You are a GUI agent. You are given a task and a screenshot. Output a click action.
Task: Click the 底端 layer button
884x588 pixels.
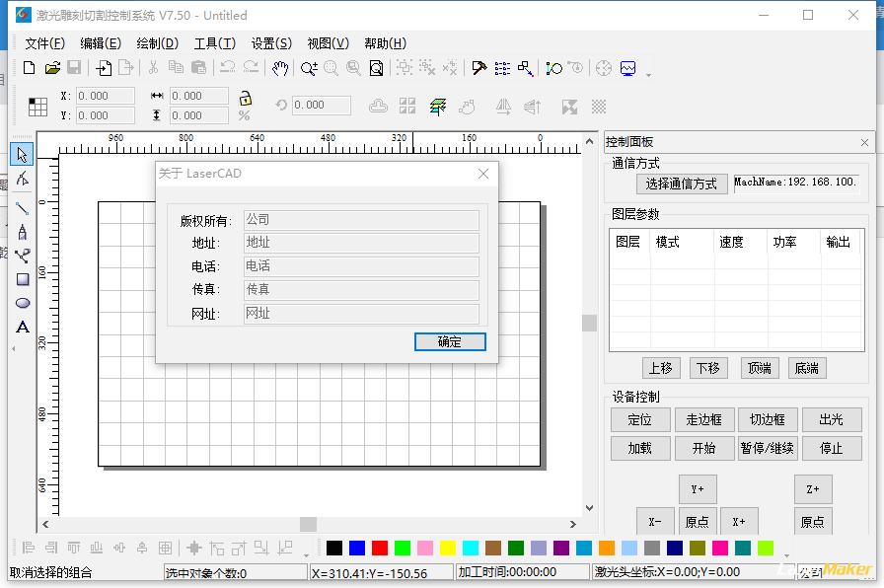[807, 368]
